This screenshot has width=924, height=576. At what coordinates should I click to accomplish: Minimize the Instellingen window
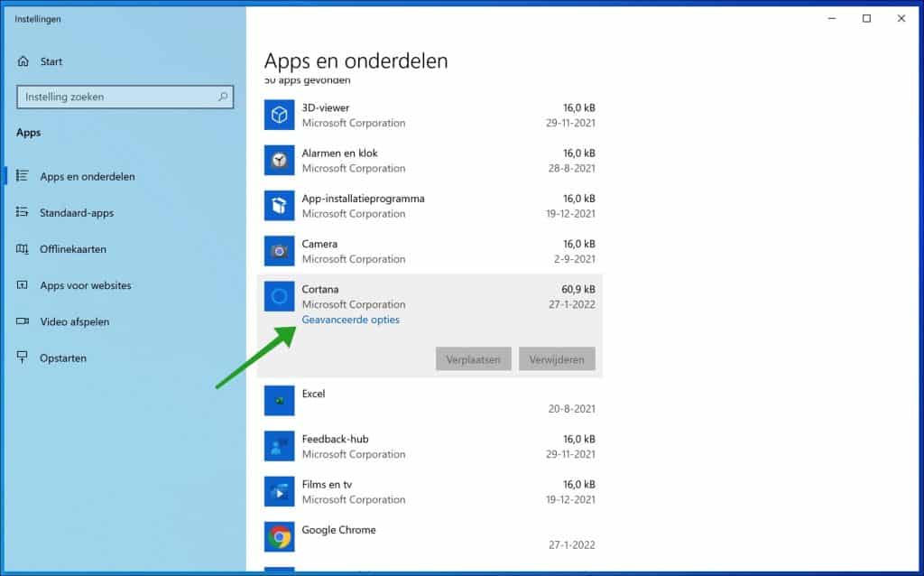coord(832,19)
